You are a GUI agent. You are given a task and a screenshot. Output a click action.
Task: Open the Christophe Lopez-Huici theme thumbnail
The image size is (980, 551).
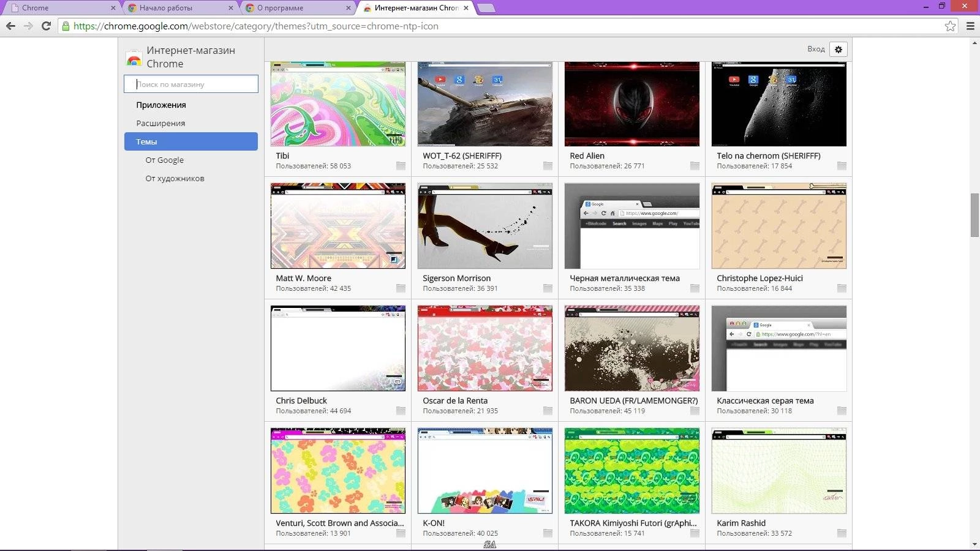point(778,226)
